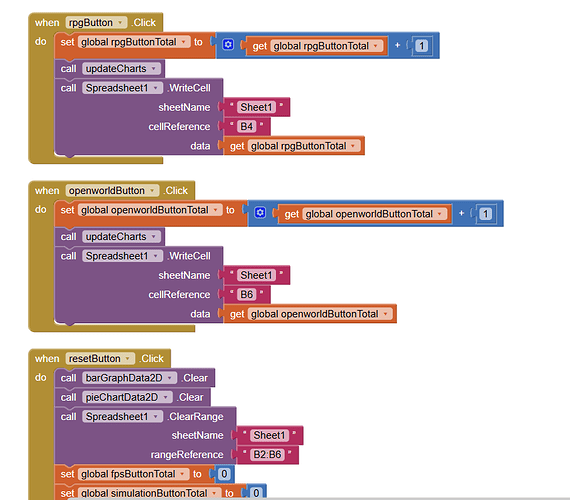This screenshot has height=500, width=570.
Task: Select the Sheet1 text in ClearRange sheetName
Action: (269, 435)
